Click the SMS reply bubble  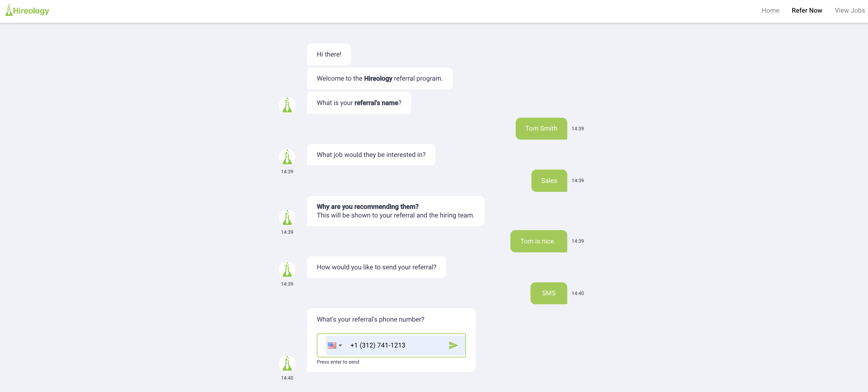click(549, 293)
